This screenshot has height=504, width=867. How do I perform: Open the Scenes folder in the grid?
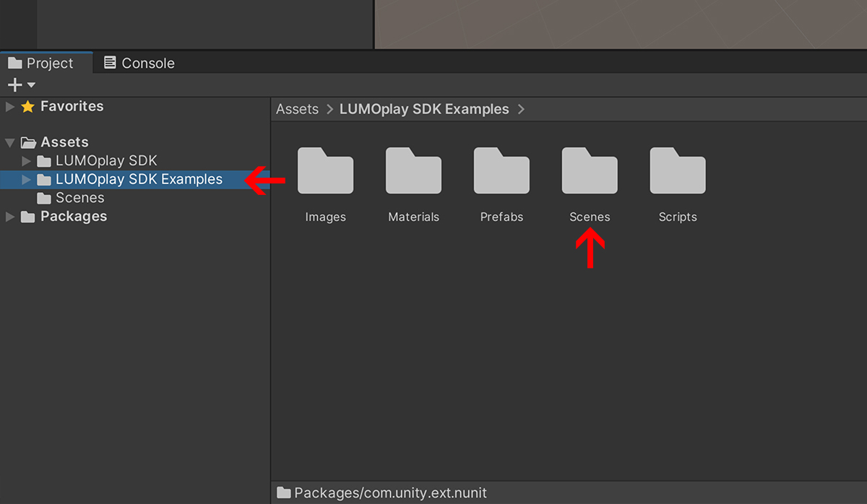click(x=590, y=171)
